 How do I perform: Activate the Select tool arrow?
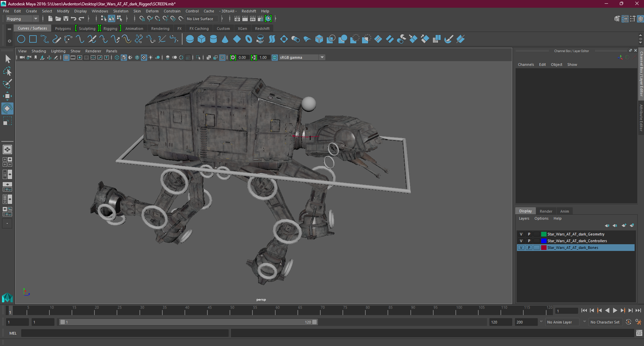(7, 59)
